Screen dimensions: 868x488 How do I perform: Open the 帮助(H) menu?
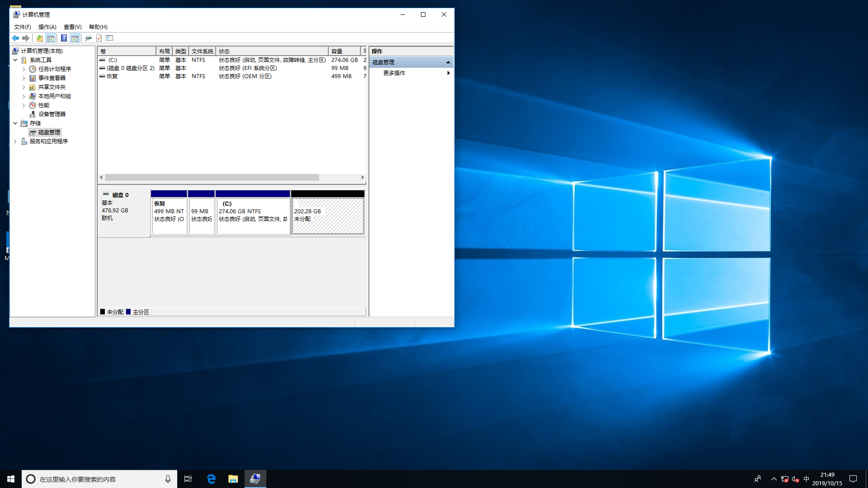pyautogui.click(x=98, y=27)
